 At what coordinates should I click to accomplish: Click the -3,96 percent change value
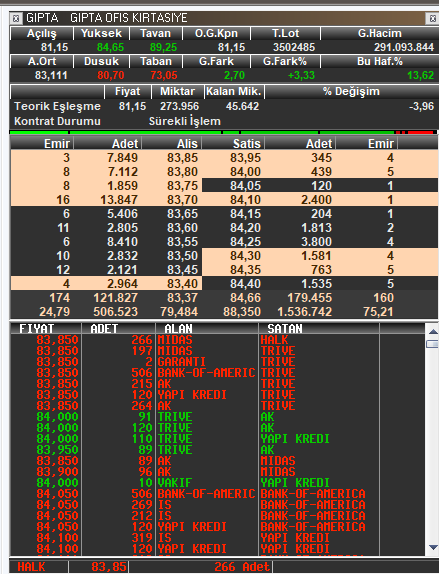421,106
